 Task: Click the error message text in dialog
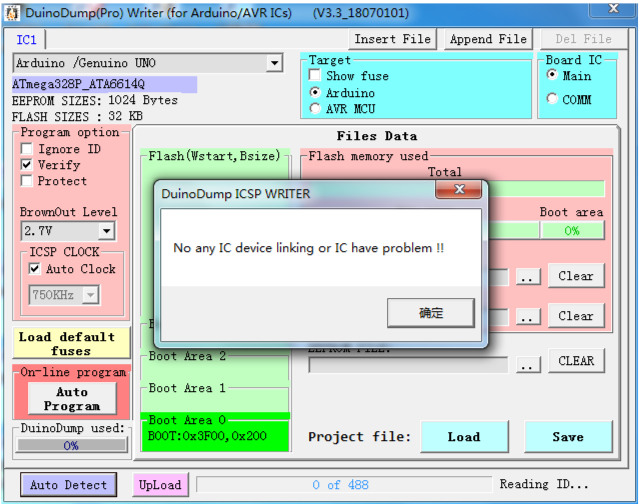click(308, 248)
